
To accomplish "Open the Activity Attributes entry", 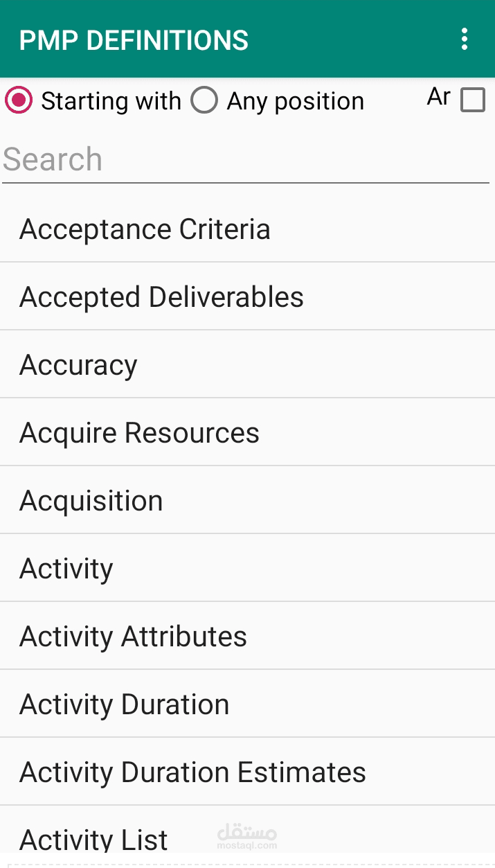I will (x=133, y=636).
